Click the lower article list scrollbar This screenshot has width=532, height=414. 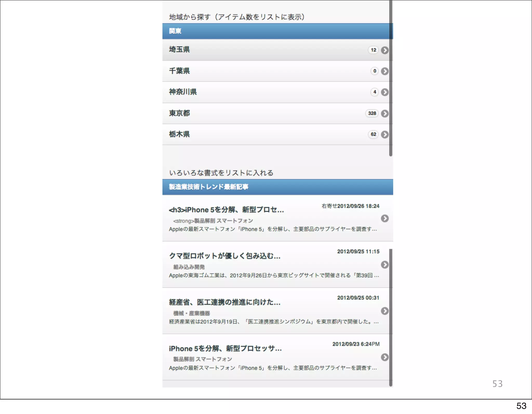391,317
